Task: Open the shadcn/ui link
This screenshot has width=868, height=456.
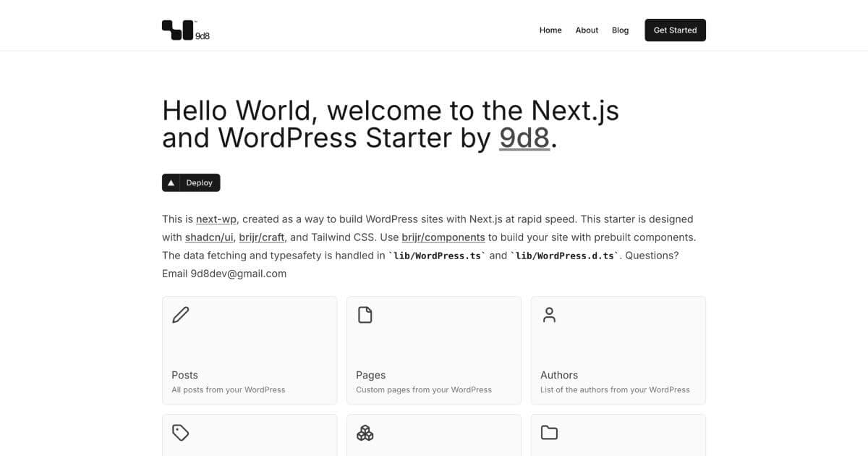Action: [209, 237]
